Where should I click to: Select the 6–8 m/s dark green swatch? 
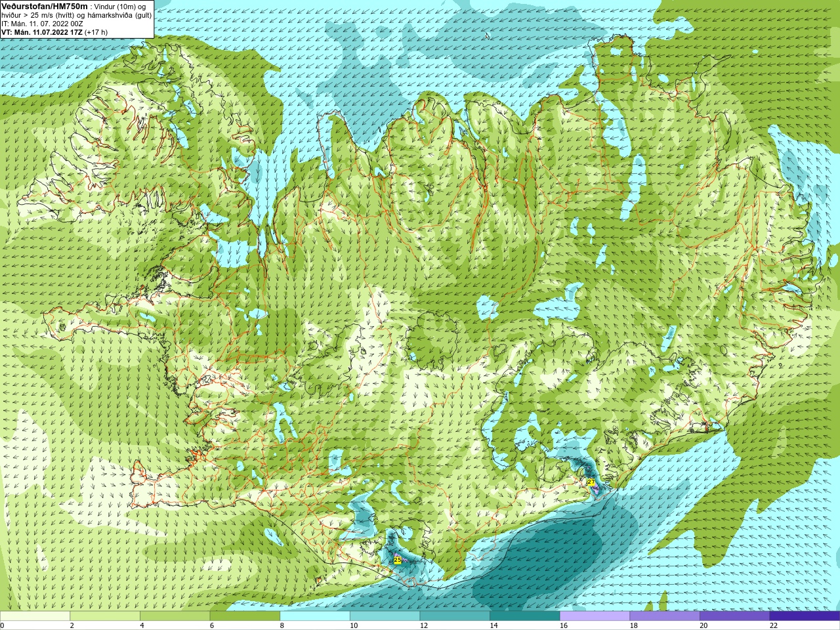(245, 616)
